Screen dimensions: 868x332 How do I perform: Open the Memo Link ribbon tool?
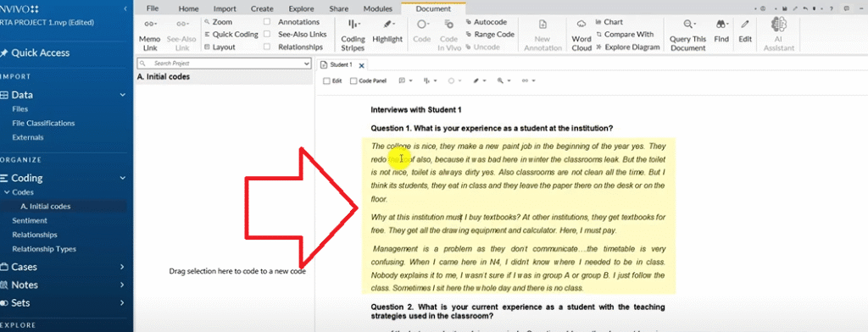pos(150,36)
